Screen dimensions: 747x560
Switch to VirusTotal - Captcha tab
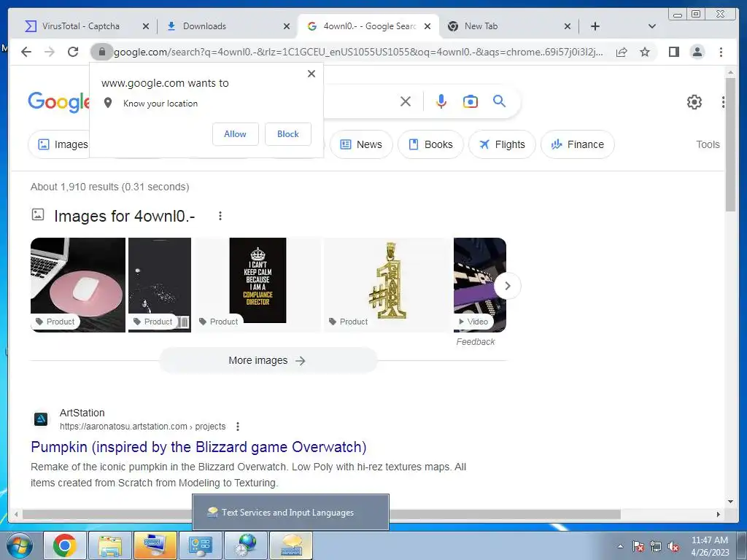pos(81,26)
